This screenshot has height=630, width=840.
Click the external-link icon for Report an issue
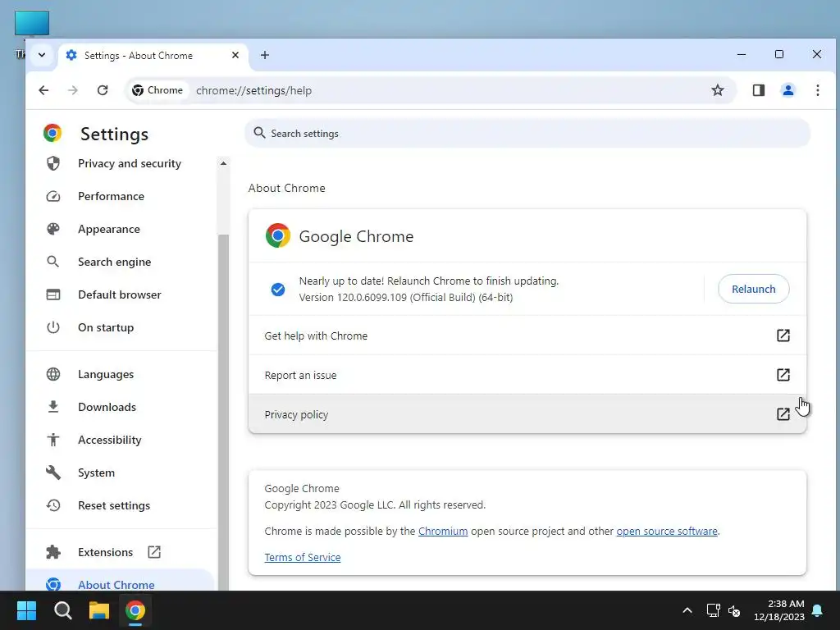783,374
